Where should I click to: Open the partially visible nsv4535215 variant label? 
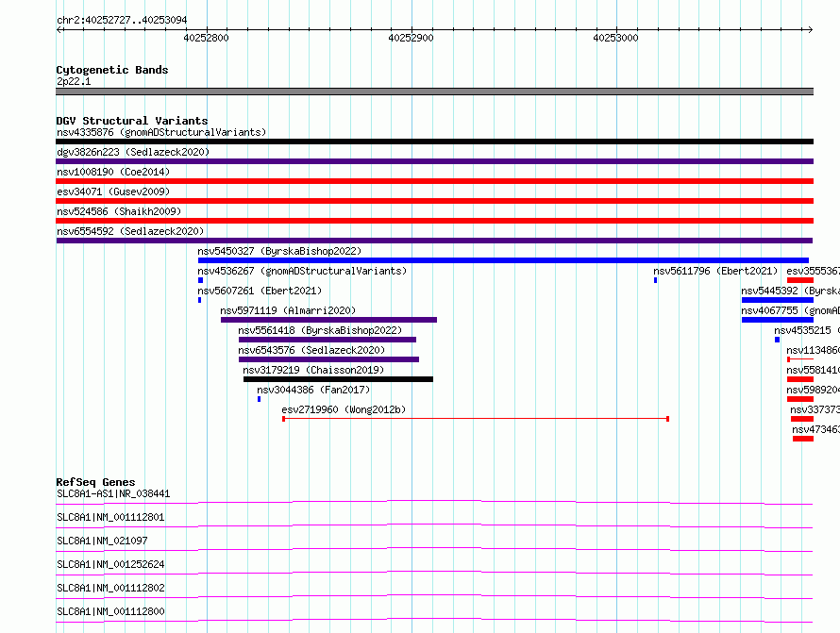click(x=807, y=330)
